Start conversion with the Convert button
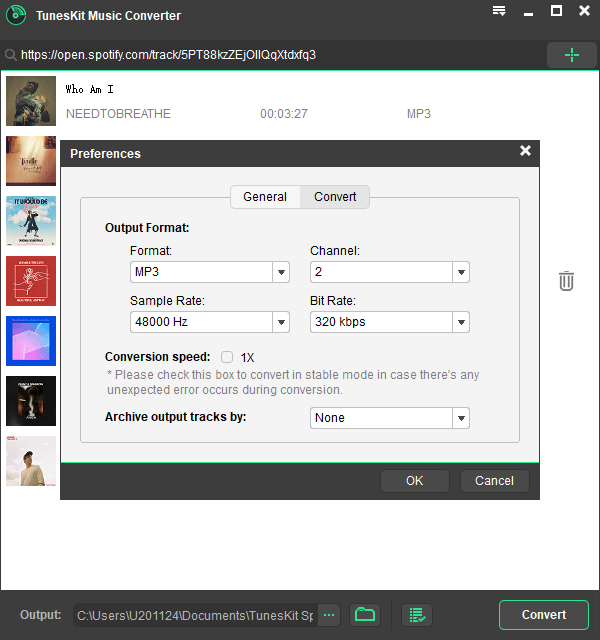This screenshot has width=600, height=640. tap(544, 615)
